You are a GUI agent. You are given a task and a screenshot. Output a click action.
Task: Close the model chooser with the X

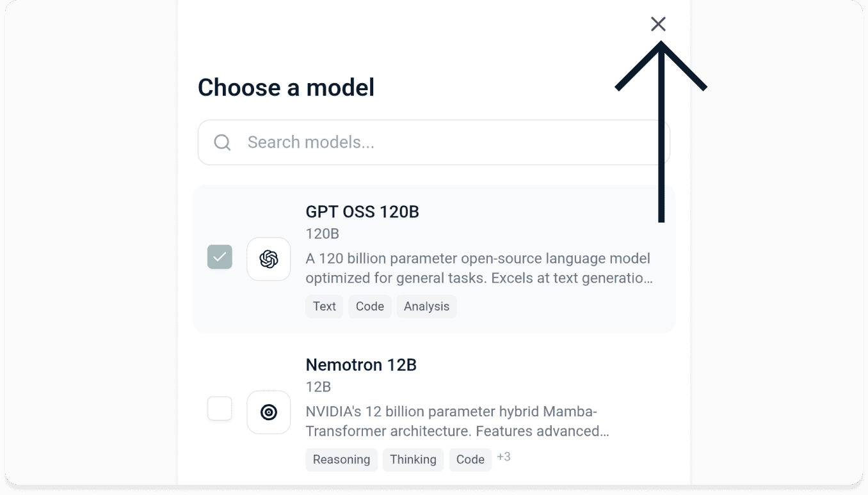658,24
